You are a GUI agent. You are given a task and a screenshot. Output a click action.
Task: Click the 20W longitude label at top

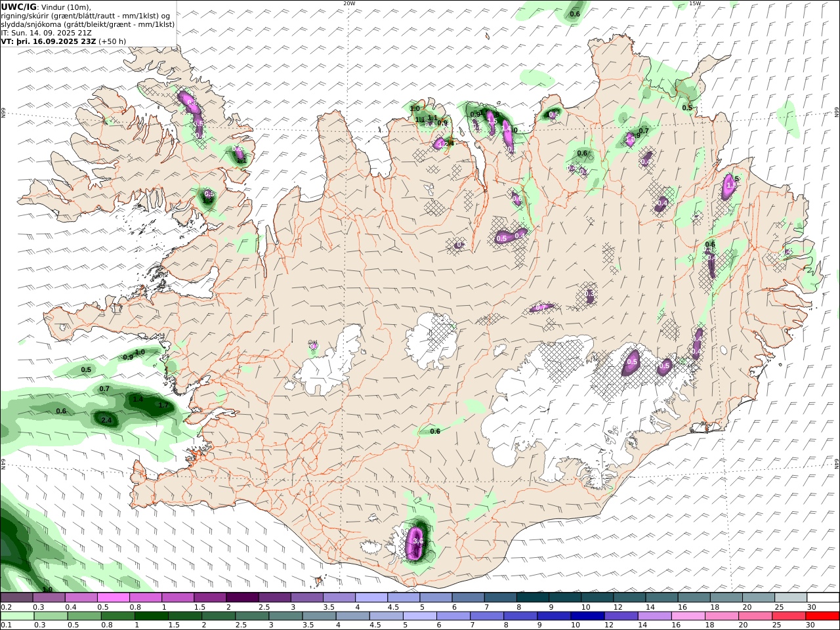coord(349,3)
